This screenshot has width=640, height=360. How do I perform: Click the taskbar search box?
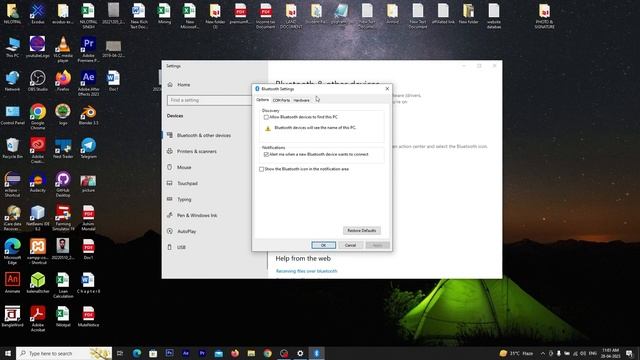(x=64, y=353)
